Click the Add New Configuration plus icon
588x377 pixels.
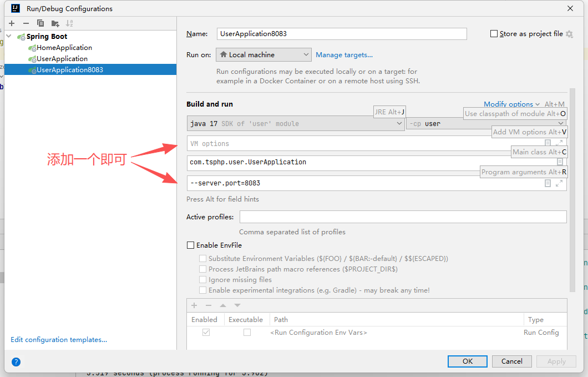coord(12,23)
